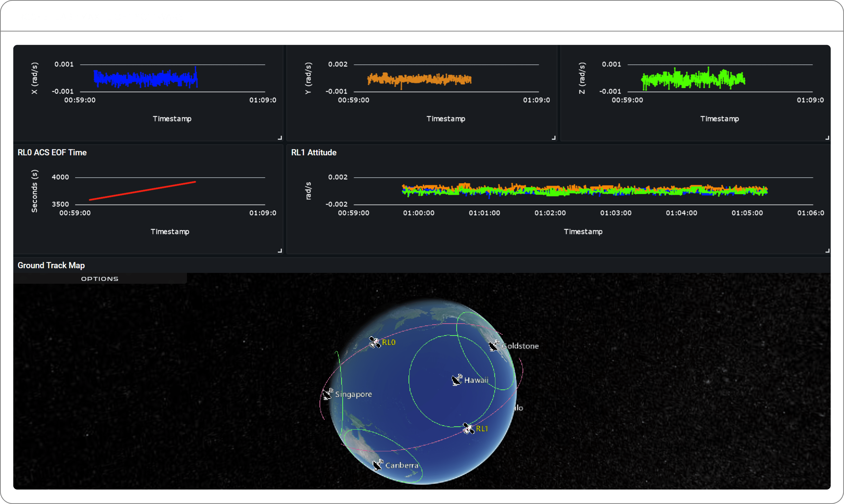
Task: Click the green Z rate data trace
Action: [693, 79]
